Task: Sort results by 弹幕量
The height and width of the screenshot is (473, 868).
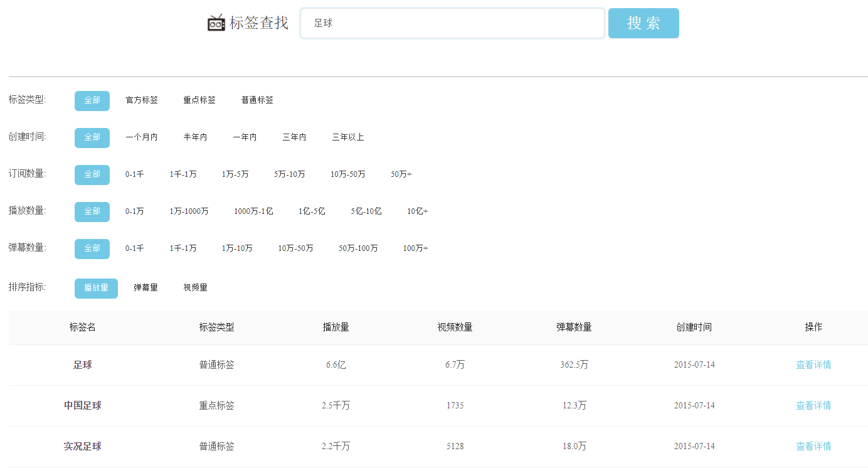Action: [146, 288]
